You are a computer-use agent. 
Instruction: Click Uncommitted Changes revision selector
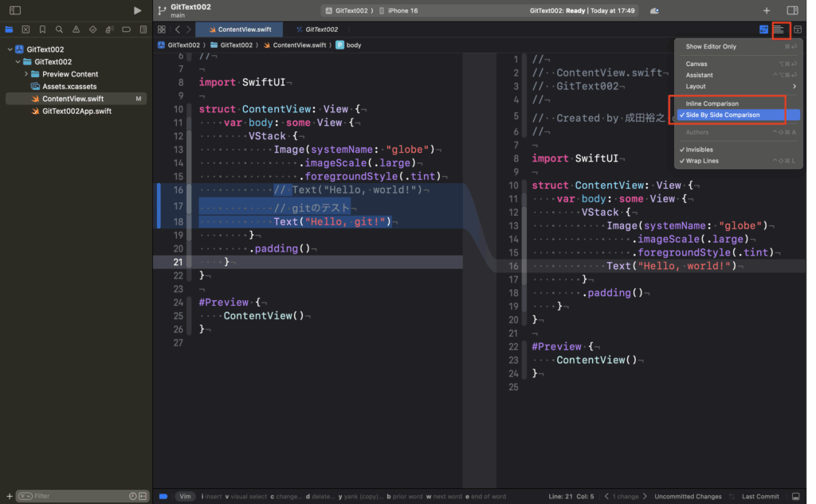(x=688, y=497)
